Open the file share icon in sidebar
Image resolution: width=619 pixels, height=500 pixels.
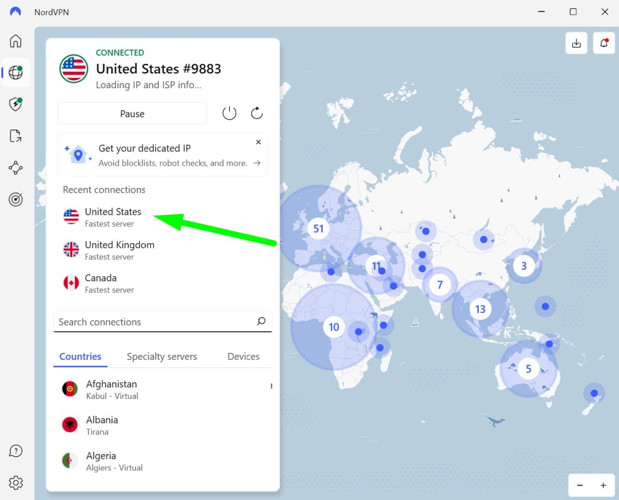pyautogui.click(x=16, y=136)
